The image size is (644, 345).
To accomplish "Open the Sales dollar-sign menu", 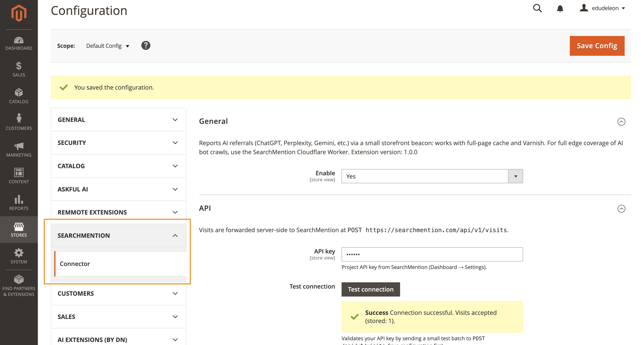I will coord(19,69).
